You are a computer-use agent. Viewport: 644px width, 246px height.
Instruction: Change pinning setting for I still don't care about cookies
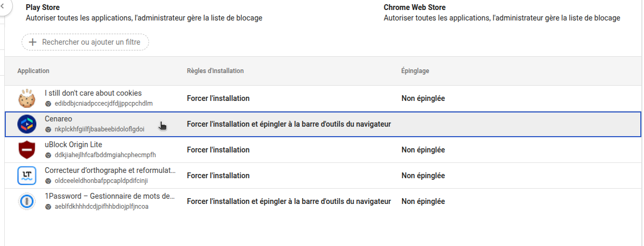tap(423, 98)
